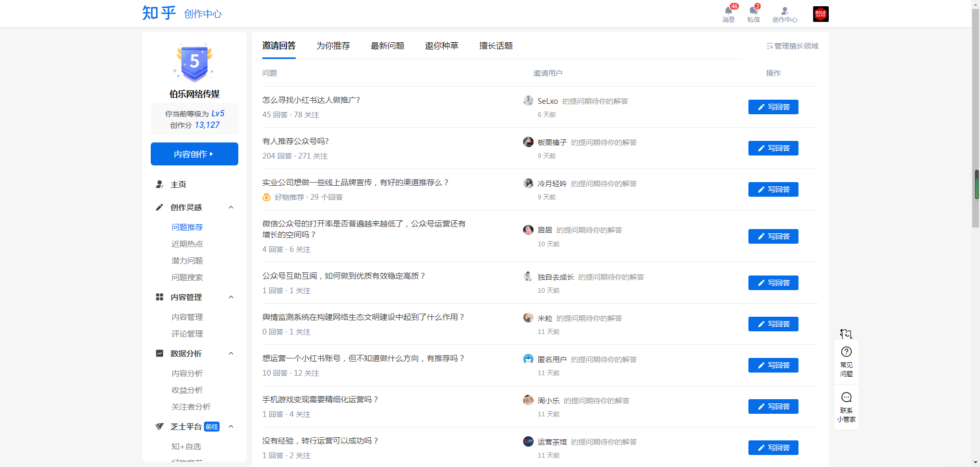Open the question 微信公众号的打开率

(x=364, y=229)
